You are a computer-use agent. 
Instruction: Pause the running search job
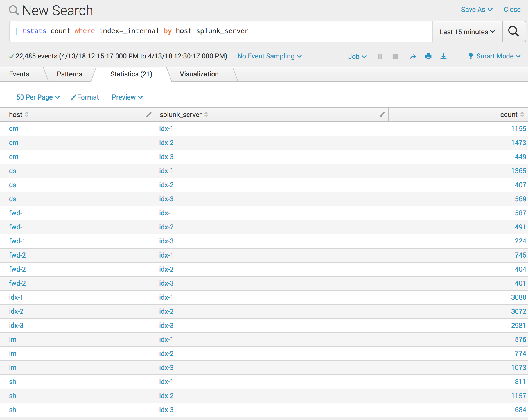pyautogui.click(x=380, y=56)
